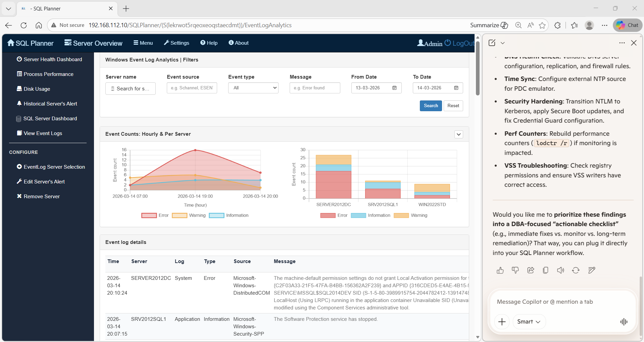
Task: Start a new Copilot chat
Action: [491, 43]
